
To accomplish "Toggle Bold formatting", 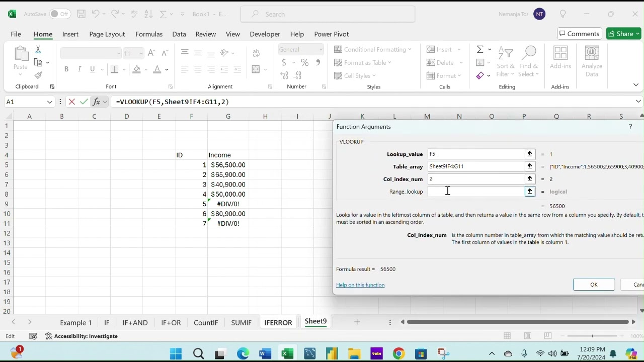I will [x=66, y=69].
